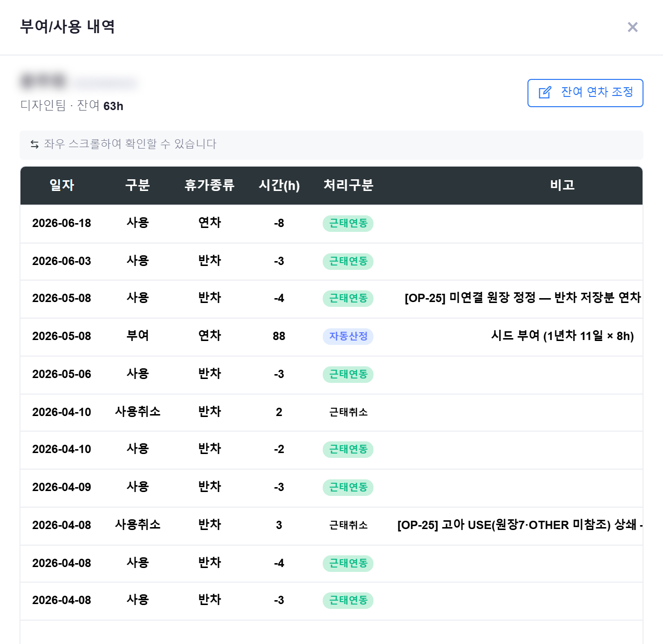This screenshot has height=644, width=663.
Task: Click the 3 hours value in 2026-04-08 사용취소 row
Action: coord(279,525)
